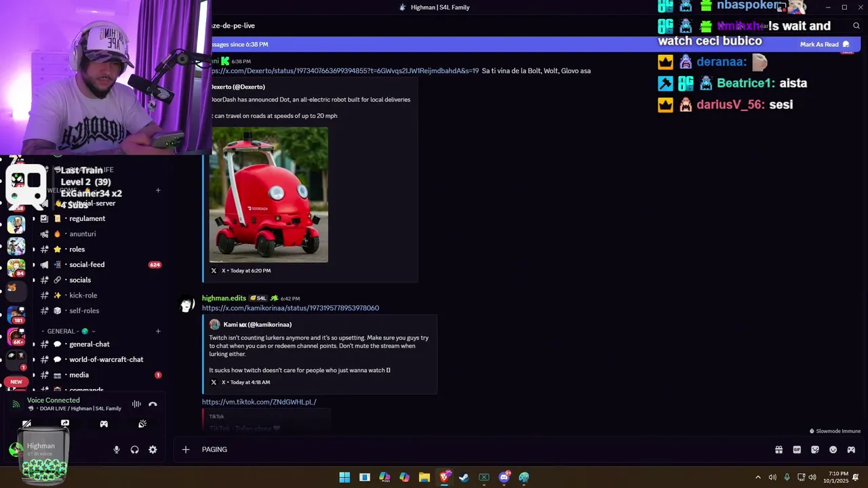This screenshot has width=868, height=488.
Task: Open the emoji picker
Action: click(x=833, y=449)
